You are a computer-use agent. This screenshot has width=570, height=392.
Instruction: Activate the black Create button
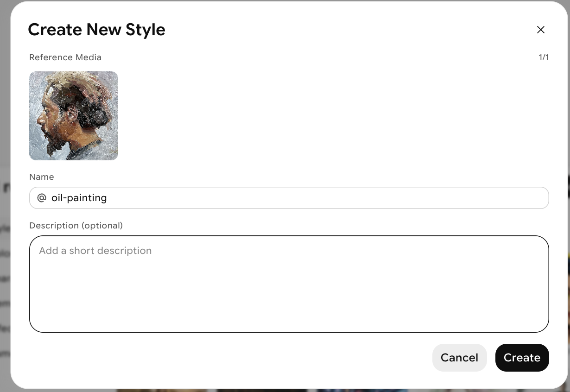tap(522, 357)
